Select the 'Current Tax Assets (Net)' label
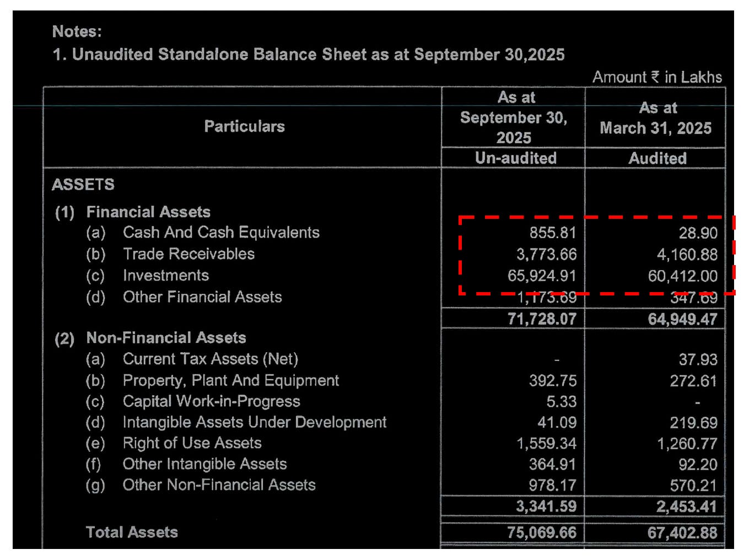Image resolution: width=744 pixels, height=560 pixels. (211, 359)
